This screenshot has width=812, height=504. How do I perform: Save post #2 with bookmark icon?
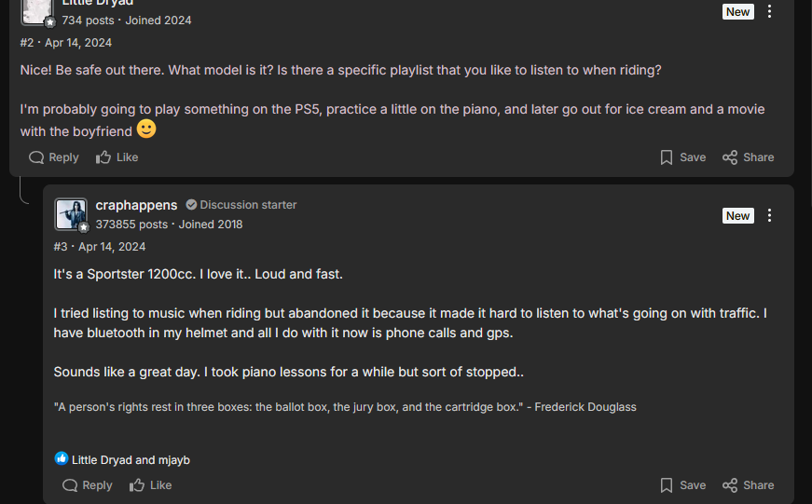coord(683,157)
